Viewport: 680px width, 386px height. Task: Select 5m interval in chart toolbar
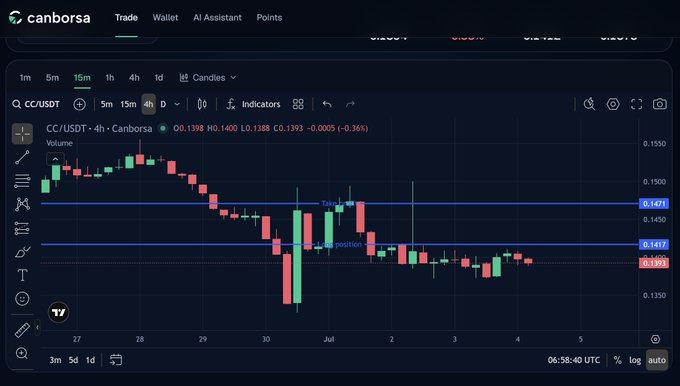pyautogui.click(x=107, y=104)
